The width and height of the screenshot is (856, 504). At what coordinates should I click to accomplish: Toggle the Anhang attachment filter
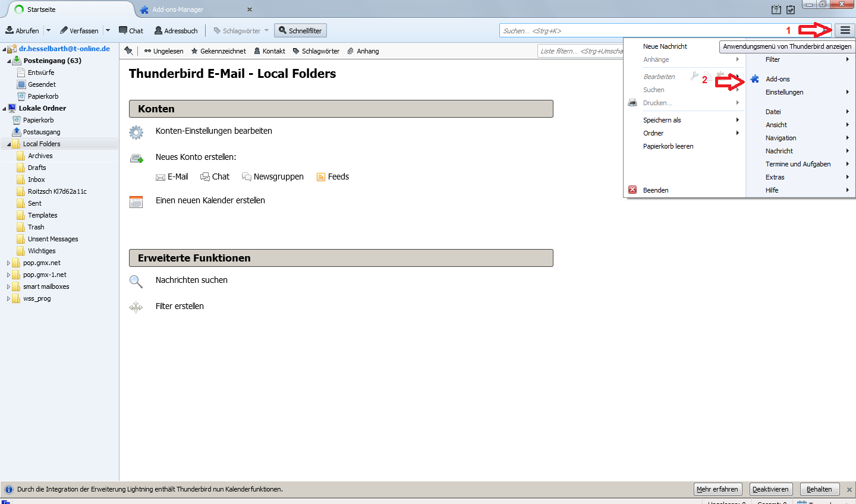click(363, 51)
